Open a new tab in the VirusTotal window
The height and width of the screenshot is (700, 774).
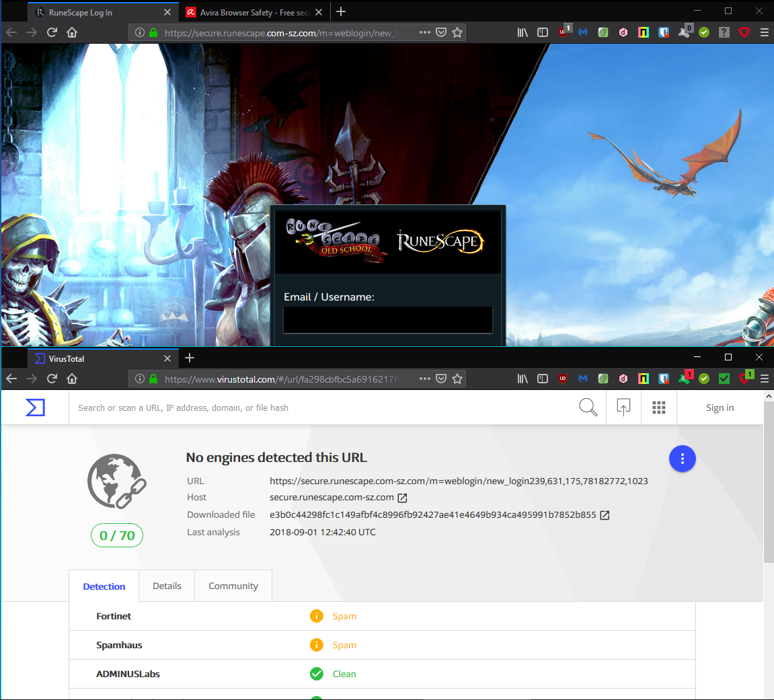pyautogui.click(x=190, y=358)
